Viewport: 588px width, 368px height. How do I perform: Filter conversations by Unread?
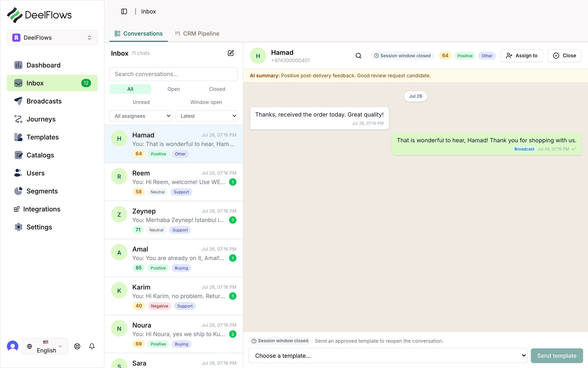(x=141, y=102)
